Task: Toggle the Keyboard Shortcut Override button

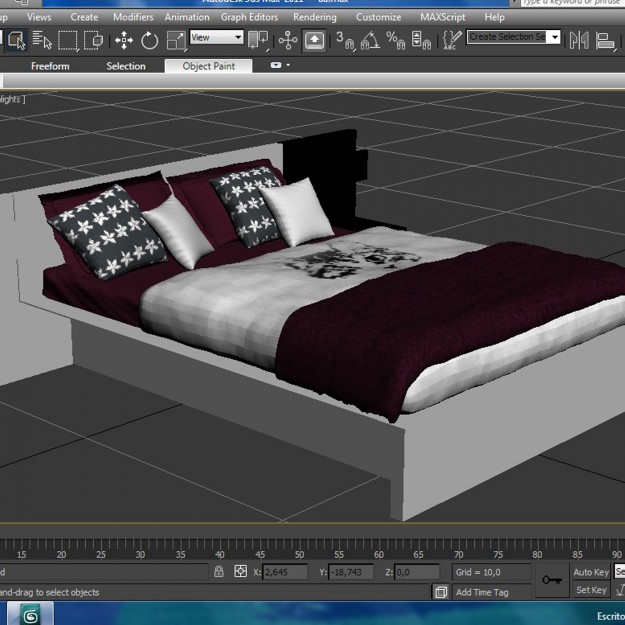Action: tap(314, 40)
